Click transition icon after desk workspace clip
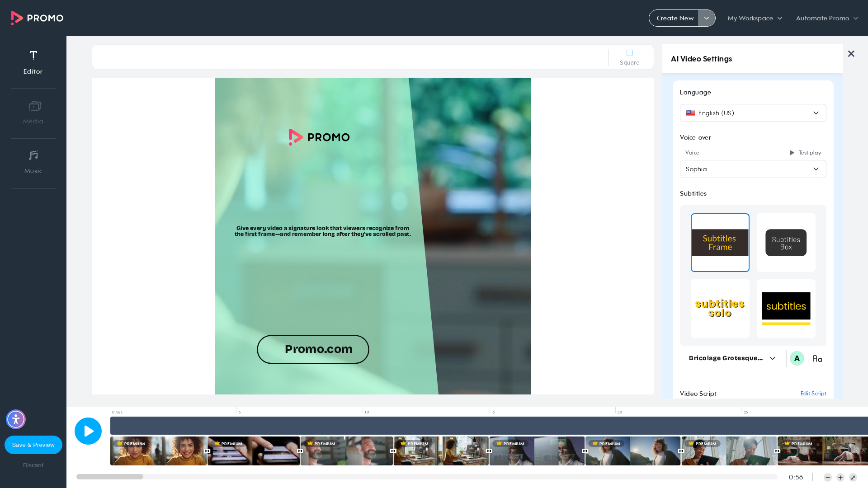Screen dimensions: 868x488 [x=489, y=451]
